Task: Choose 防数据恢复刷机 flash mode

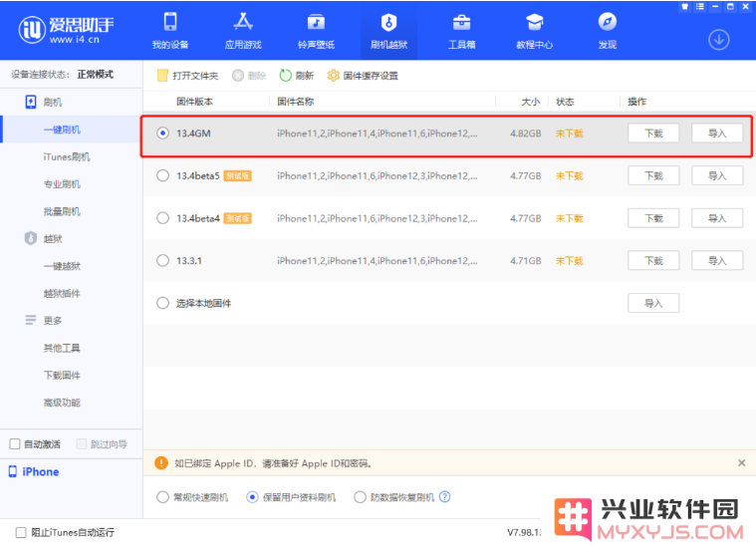Action: 360,497
